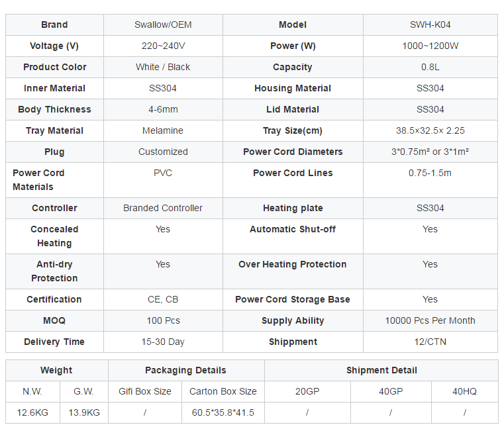Select the 13.9KG gross weight value
Screen dimensions: 504x427
coord(84,412)
